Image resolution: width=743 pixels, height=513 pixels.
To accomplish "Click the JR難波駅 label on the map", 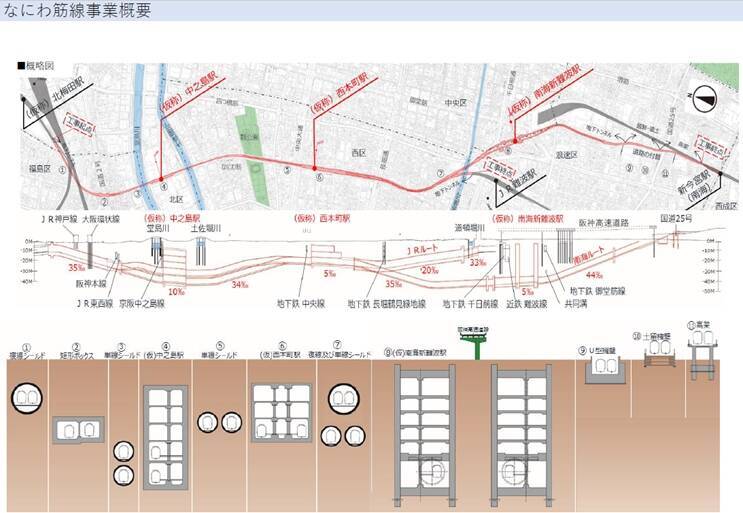I will click(x=518, y=184).
